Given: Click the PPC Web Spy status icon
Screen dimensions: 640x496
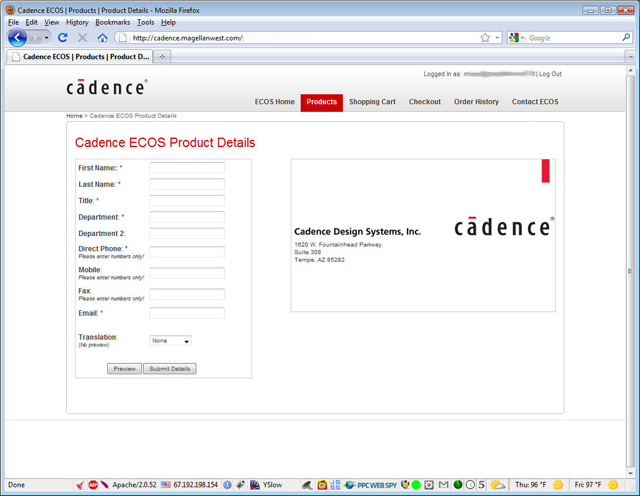Looking at the screenshot, I should point(371,485).
